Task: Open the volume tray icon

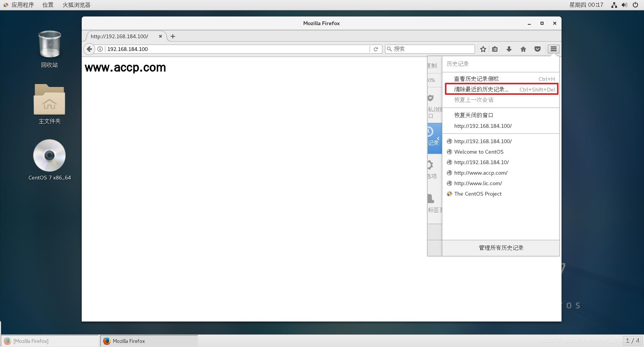Action: coord(625,5)
